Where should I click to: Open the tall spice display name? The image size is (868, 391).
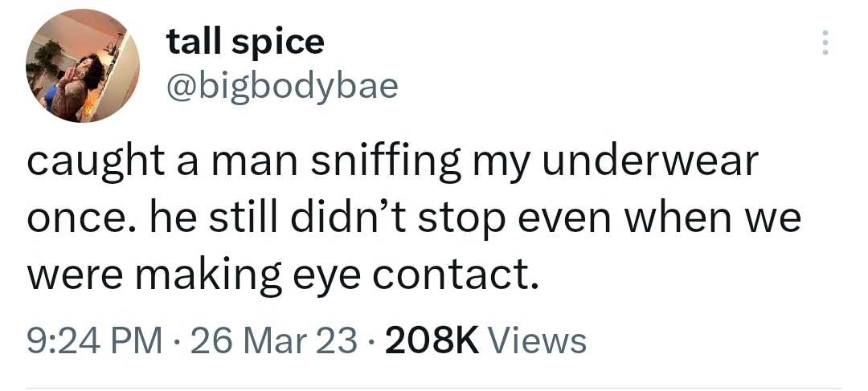pos(245,42)
